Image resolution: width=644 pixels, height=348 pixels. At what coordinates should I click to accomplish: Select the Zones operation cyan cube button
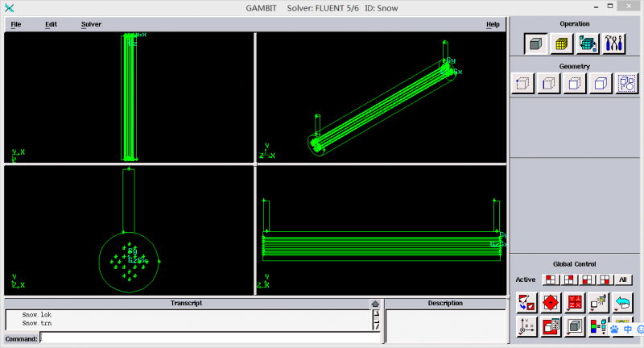point(588,43)
